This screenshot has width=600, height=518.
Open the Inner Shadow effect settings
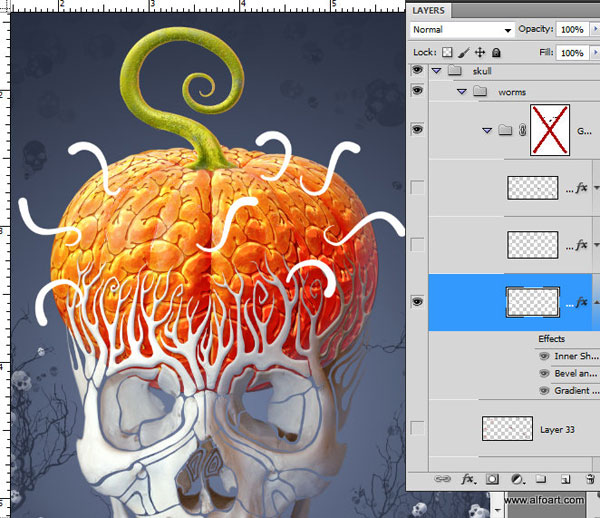(576, 356)
